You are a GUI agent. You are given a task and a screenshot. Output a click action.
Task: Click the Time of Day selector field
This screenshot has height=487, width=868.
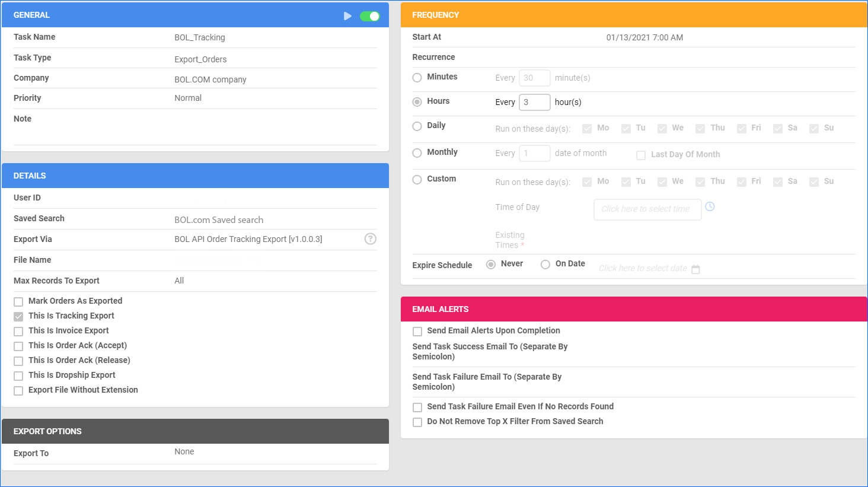[x=647, y=209]
